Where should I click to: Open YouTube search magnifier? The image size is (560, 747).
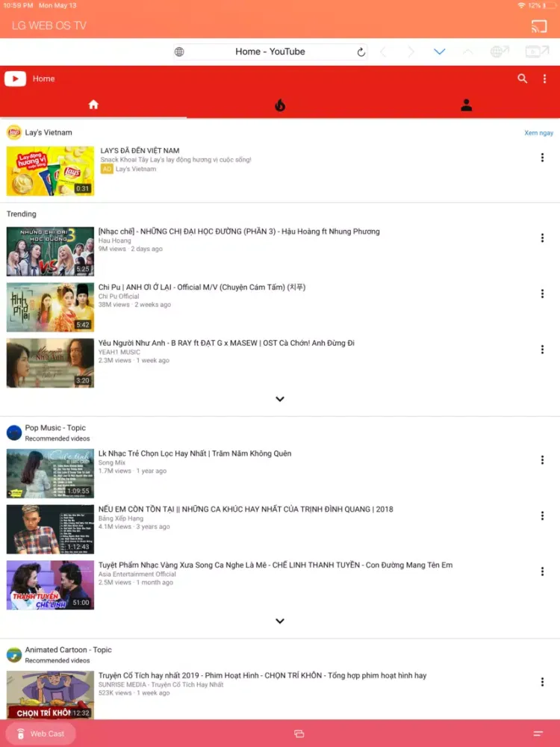tap(523, 78)
